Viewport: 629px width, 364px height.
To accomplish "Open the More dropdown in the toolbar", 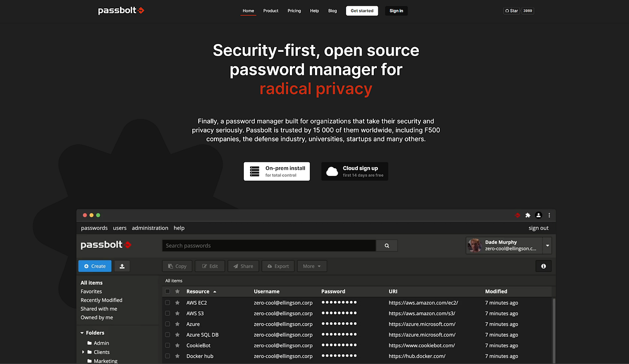I will click(312, 266).
